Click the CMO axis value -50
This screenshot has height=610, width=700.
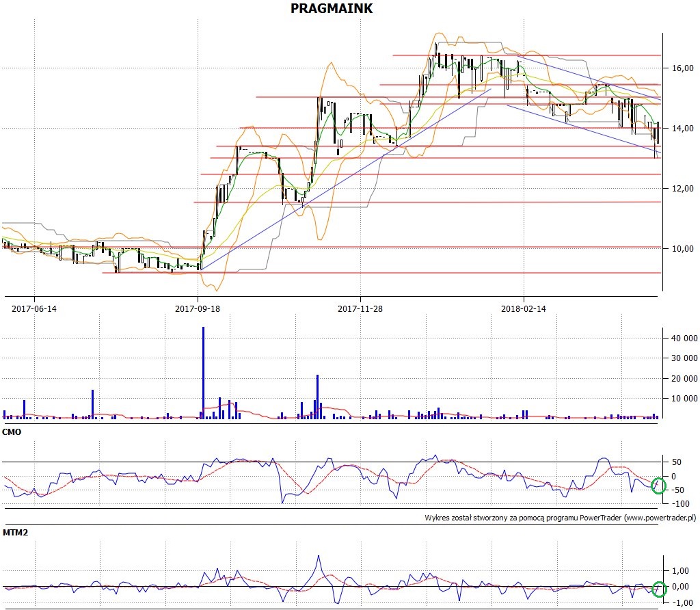[x=677, y=490]
